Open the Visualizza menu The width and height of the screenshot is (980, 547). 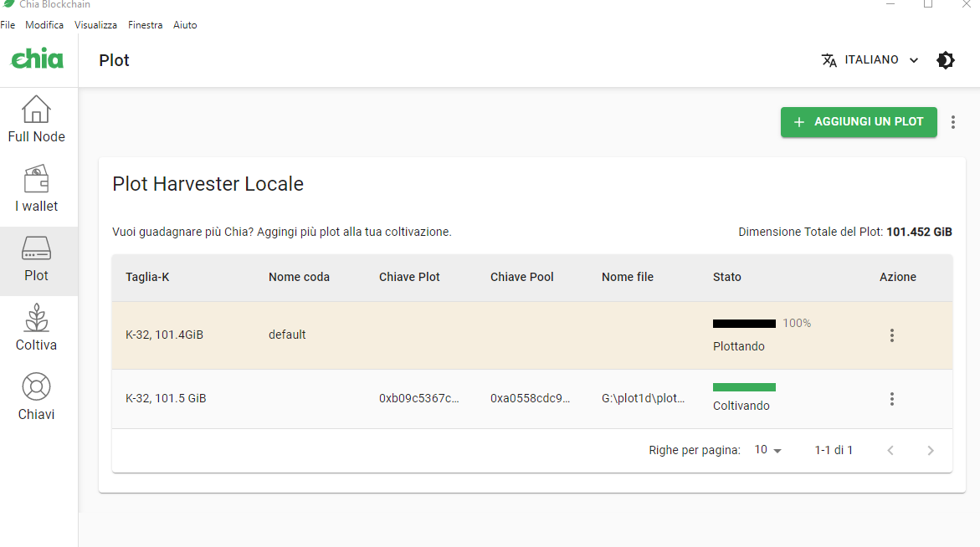tap(95, 25)
